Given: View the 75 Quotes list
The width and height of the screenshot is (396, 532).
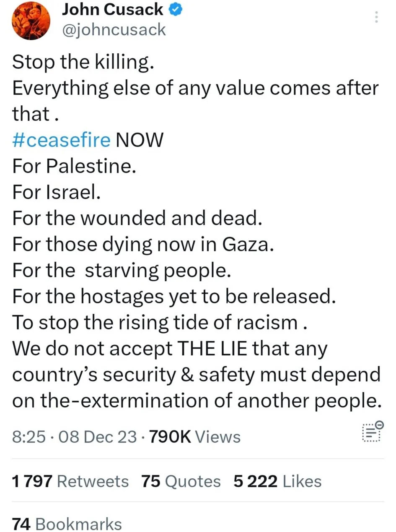Looking at the screenshot, I should pos(181,481).
